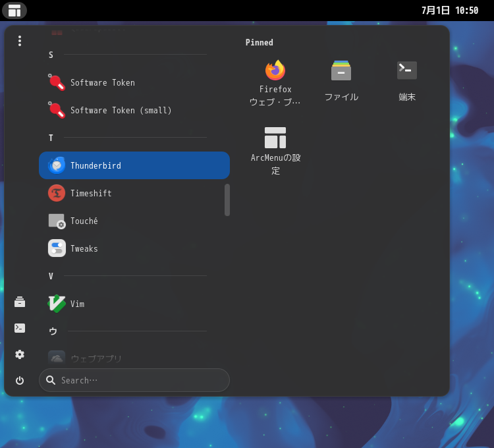Open Settings gear in left sidebar

click(x=20, y=354)
